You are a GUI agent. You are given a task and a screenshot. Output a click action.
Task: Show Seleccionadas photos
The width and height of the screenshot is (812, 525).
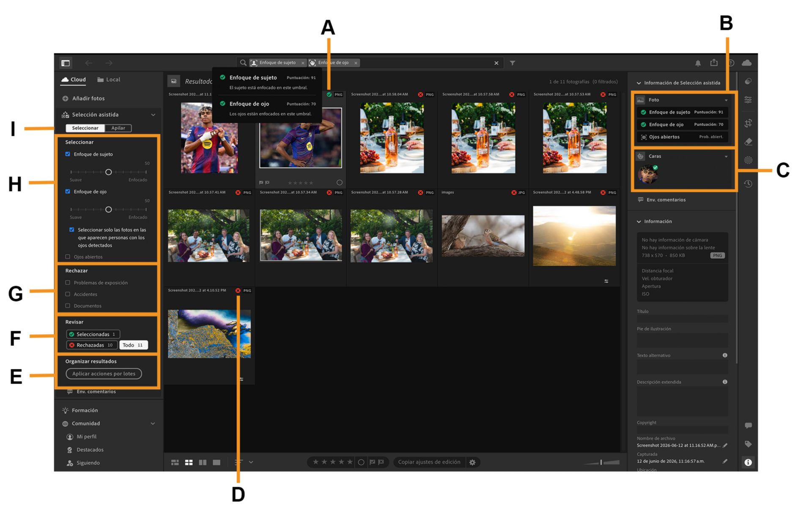pos(93,334)
